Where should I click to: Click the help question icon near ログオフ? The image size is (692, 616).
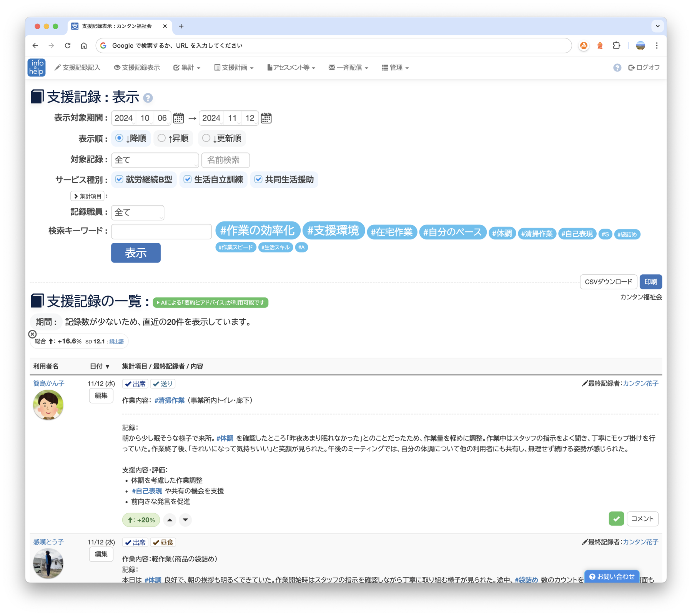tap(617, 68)
